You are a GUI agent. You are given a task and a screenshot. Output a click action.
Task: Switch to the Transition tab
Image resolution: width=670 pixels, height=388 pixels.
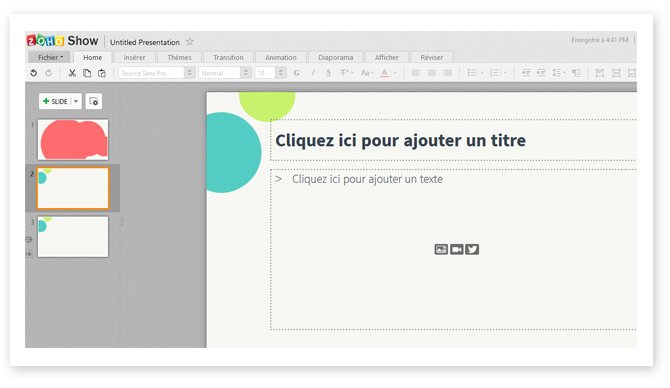(x=228, y=57)
